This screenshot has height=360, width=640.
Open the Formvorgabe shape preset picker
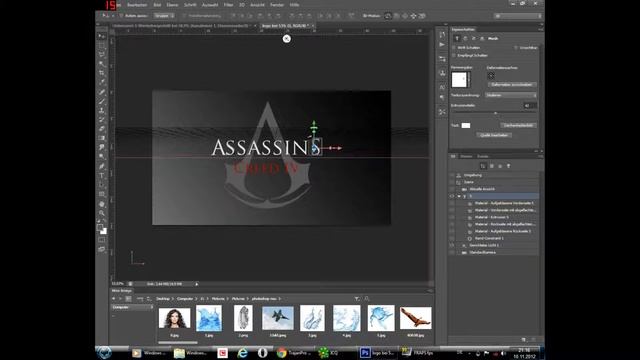[460, 80]
